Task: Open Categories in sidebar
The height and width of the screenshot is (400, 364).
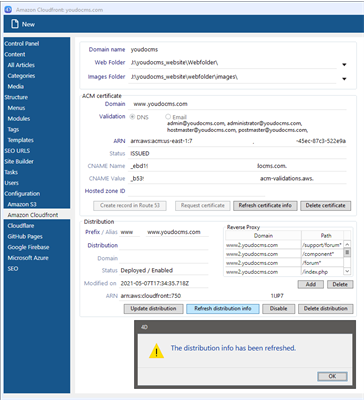Action: [21, 76]
